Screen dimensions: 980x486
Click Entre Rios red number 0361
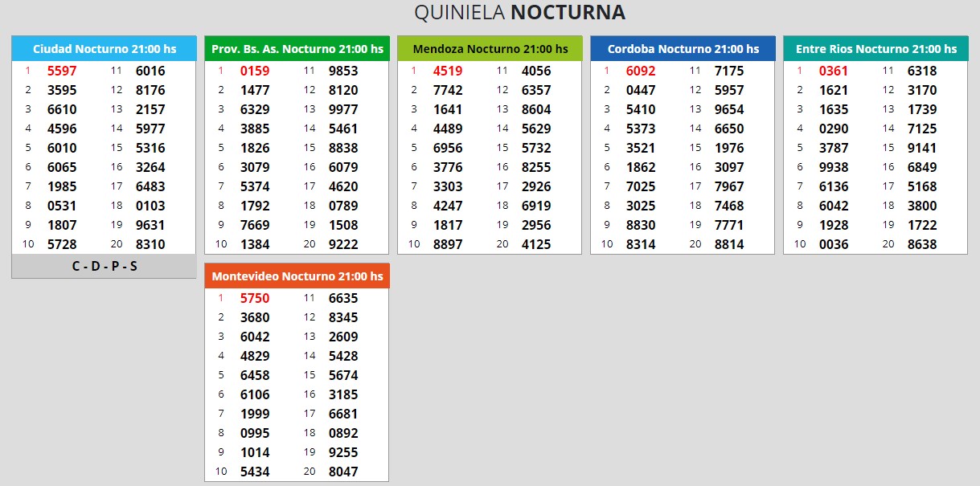coord(834,71)
